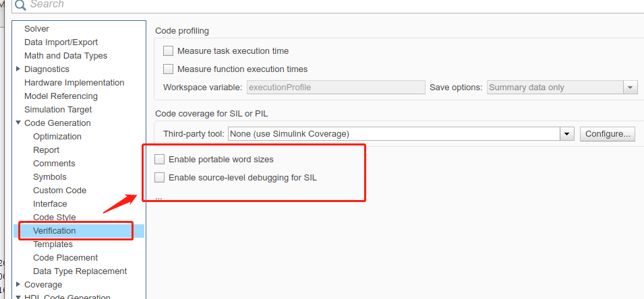Collapse the Code Generation tree node
This screenshot has width=644, height=299.
click(x=18, y=123)
